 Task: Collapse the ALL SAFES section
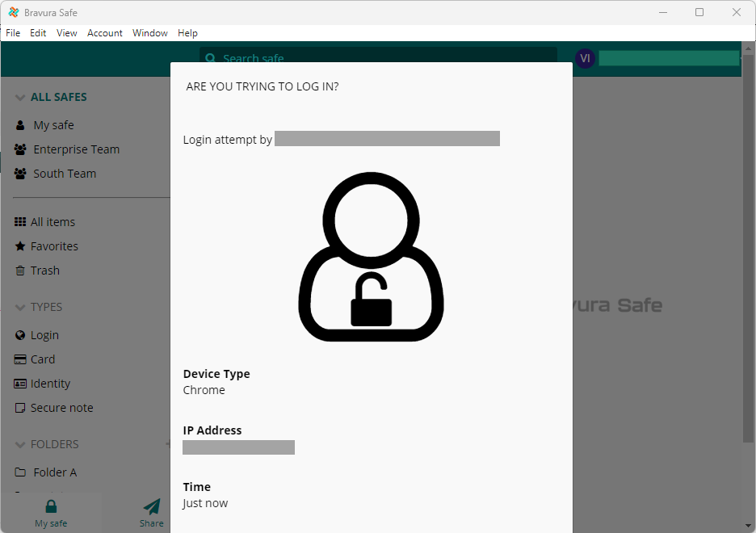pos(19,96)
